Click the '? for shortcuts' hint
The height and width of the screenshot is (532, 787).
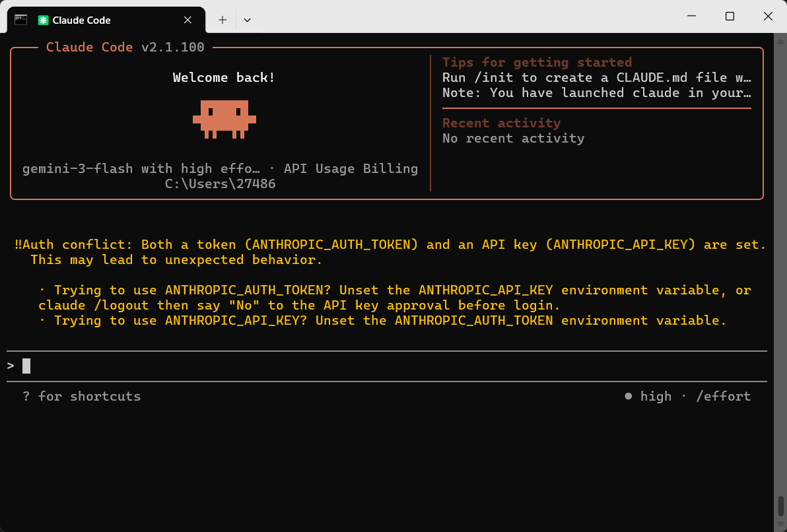82,396
